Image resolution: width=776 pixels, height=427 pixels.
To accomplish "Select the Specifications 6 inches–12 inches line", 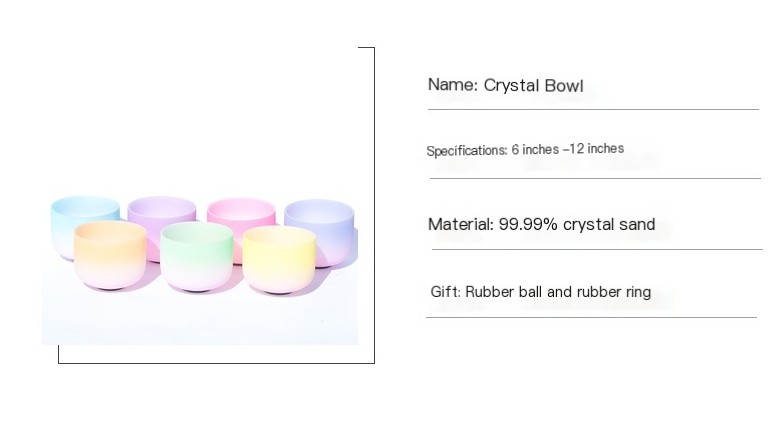I will (x=525, y=149).
